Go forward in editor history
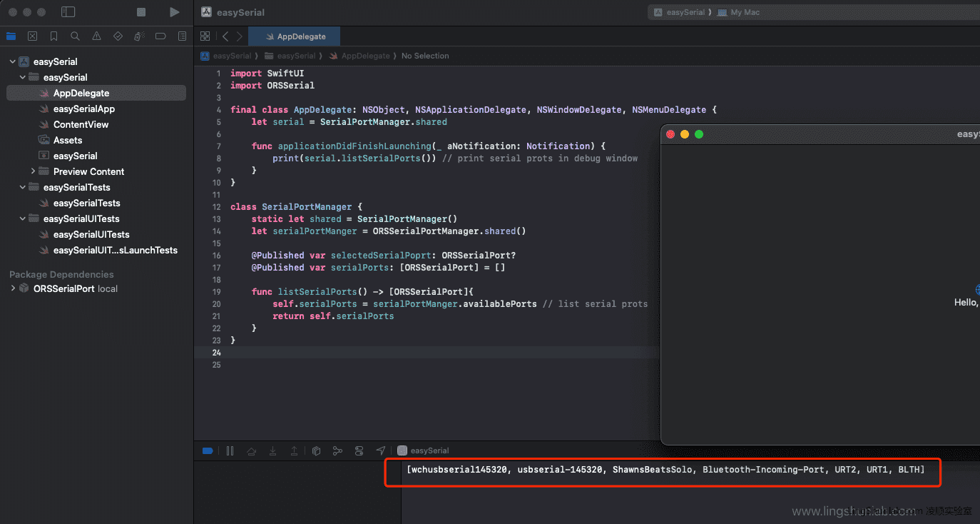The image size is (980, 524). (x=239, y=36)
